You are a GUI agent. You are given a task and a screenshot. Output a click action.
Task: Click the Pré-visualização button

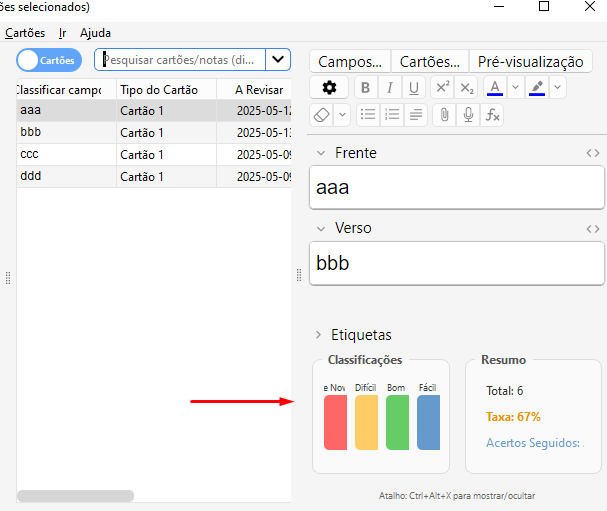(x=530, y=62)
